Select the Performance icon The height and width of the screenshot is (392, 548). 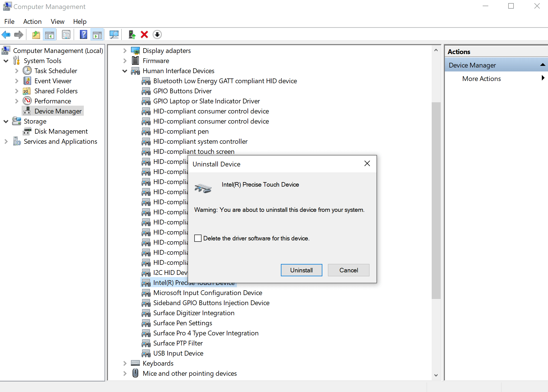pyautogui.click(x=27, y=101)
